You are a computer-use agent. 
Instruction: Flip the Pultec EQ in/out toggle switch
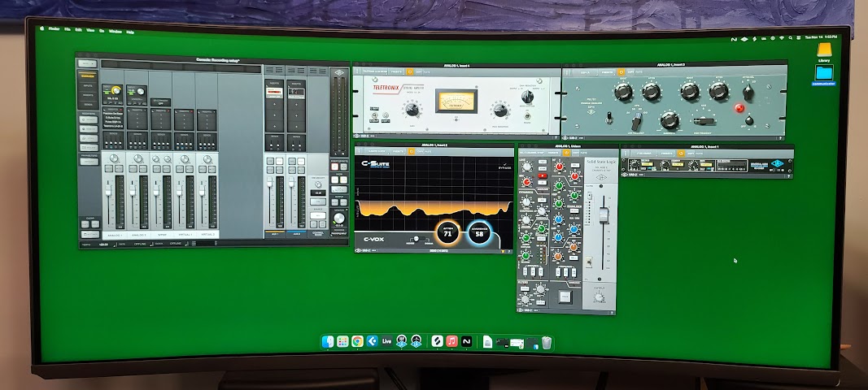(609, 117)
